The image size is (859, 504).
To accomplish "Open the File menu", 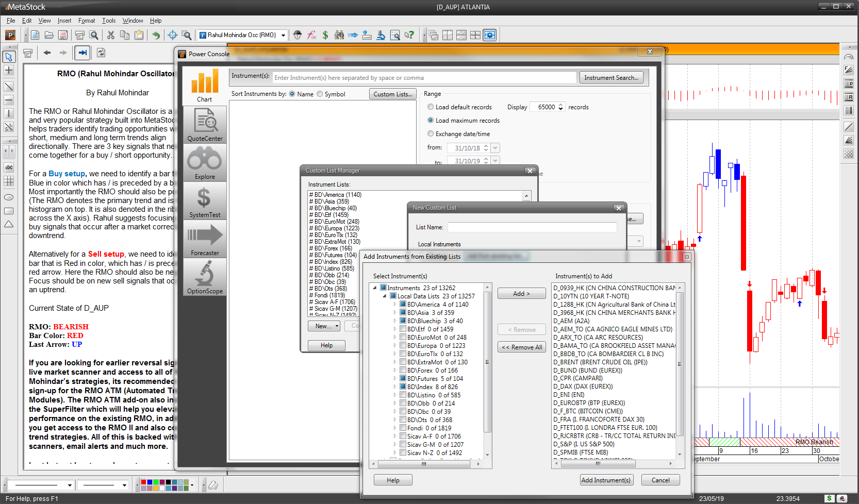I will click(11, 21).
